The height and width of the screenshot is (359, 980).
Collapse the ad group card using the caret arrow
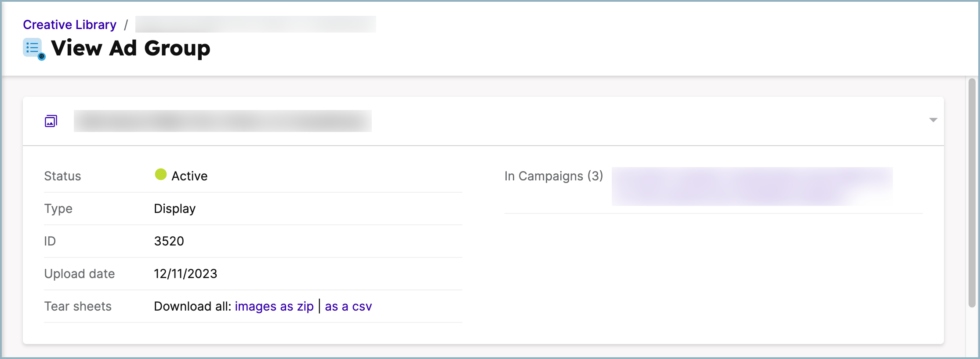[x=933, y=120]
